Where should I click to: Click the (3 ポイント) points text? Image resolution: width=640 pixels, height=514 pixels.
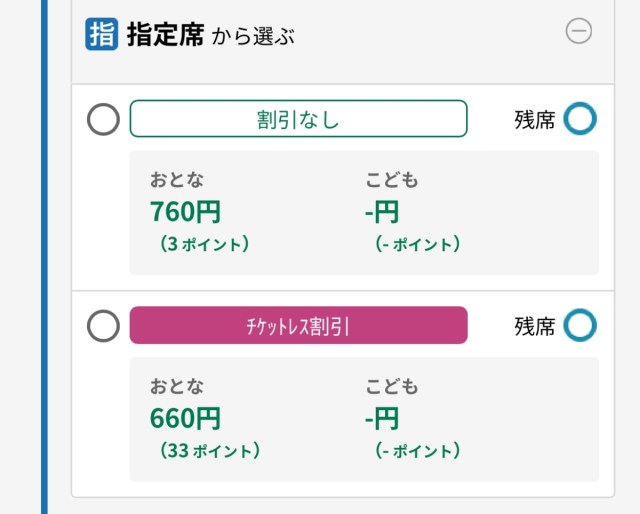204,243
